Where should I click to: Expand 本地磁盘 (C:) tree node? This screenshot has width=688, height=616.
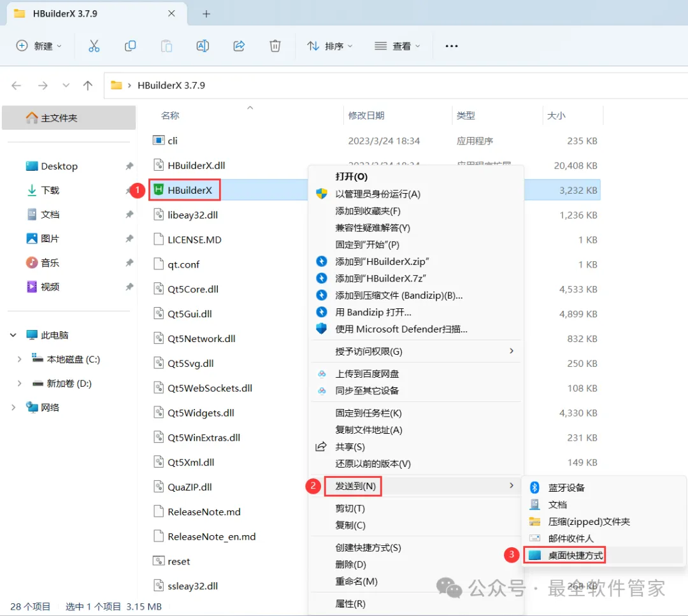[19, 359]
